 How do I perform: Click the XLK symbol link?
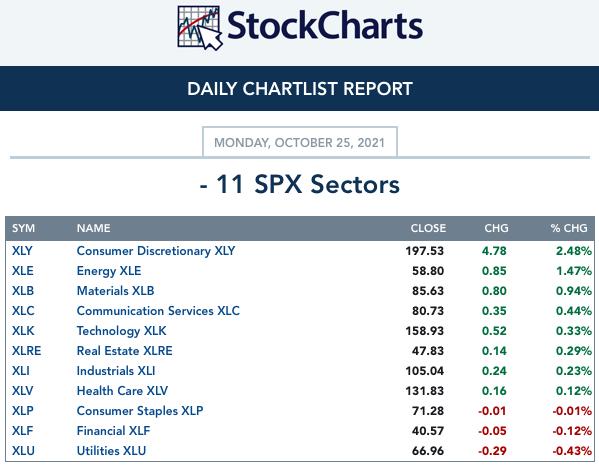[x=23, y=331]
